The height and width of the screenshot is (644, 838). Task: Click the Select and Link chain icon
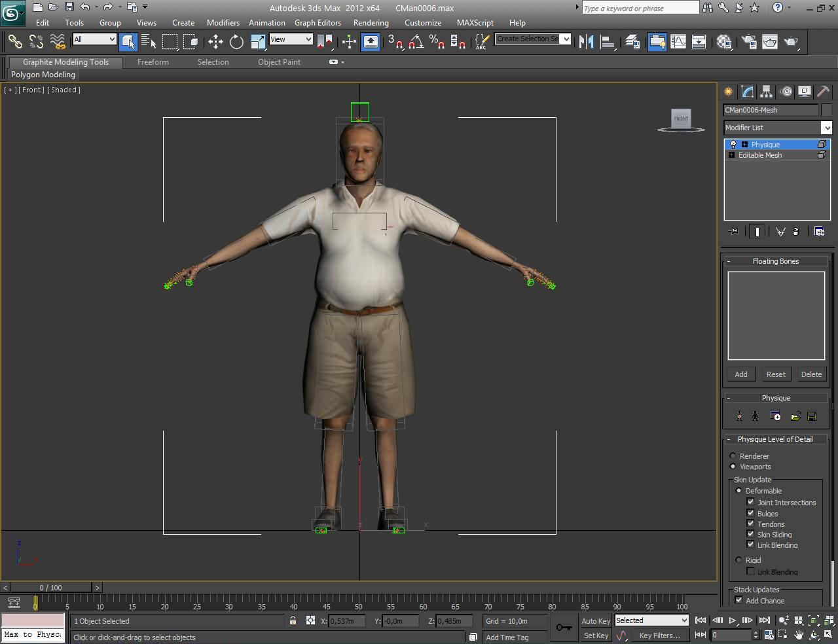14,42
